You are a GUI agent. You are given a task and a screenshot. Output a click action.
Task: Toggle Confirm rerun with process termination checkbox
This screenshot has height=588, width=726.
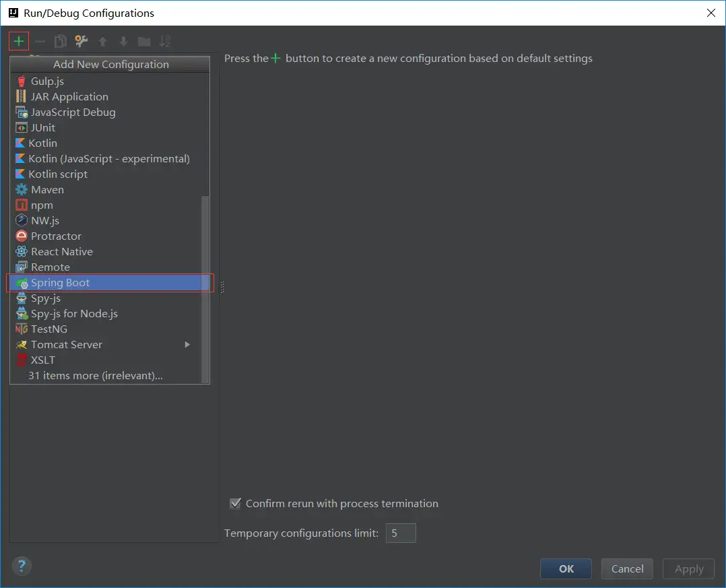[235, 504]
